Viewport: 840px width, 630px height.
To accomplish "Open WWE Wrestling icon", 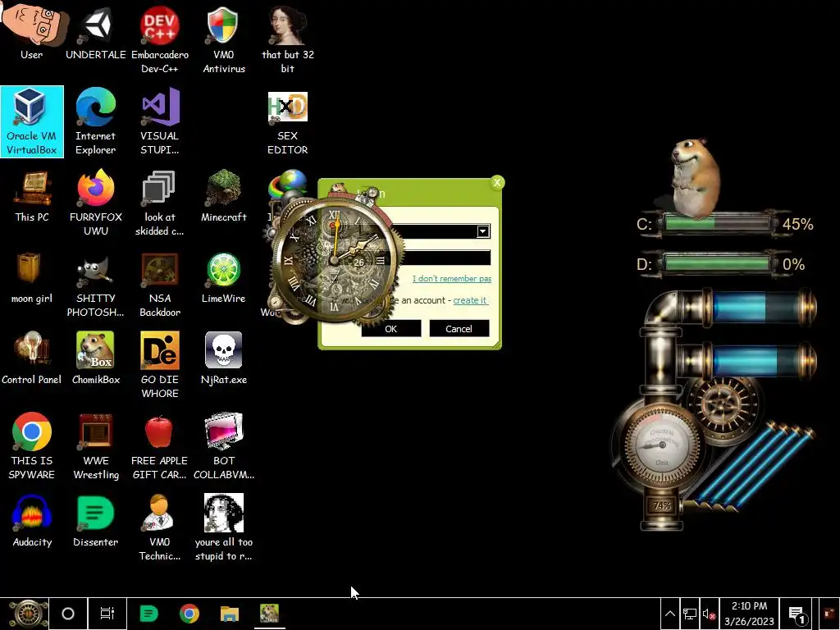I will point(96,445).
